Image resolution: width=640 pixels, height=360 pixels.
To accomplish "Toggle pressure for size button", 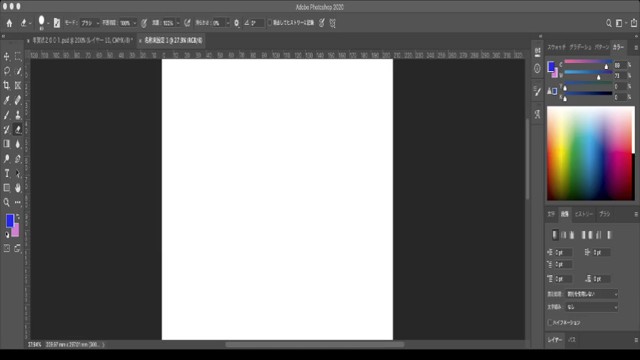I will pos(322,23).
